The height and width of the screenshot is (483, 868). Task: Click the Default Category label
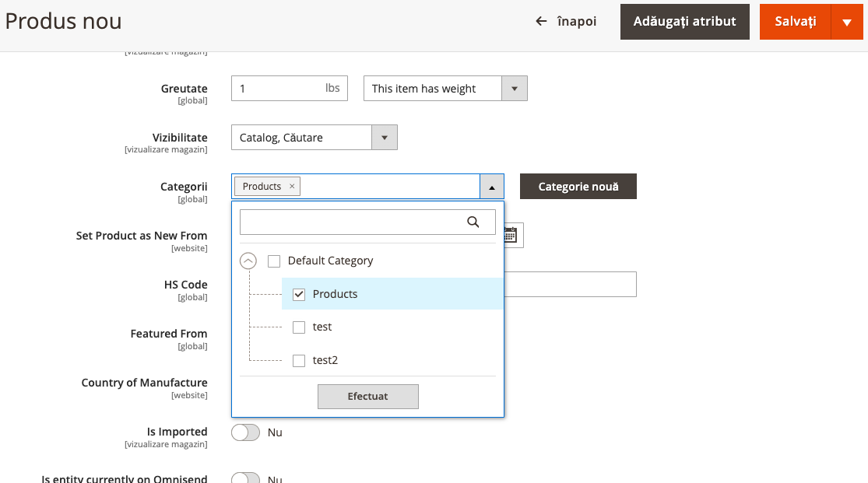tap(331, 261)
